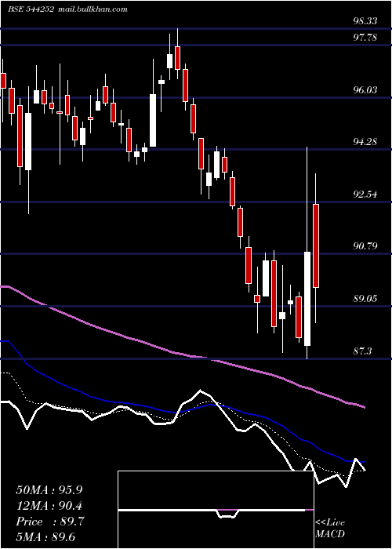Click the Price : 89.7 readout
Image resolution: width=392 pixels, height=549 pixels.
[49, 522]
